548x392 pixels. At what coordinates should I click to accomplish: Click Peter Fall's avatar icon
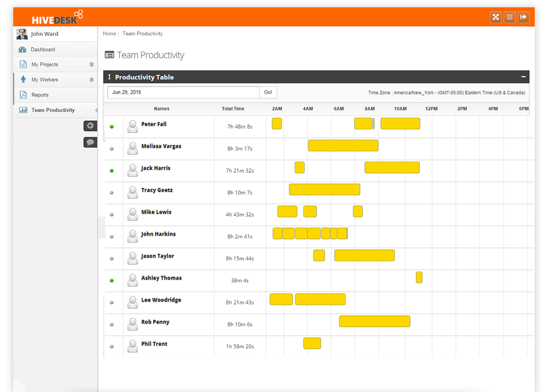[x=132, y=126]
